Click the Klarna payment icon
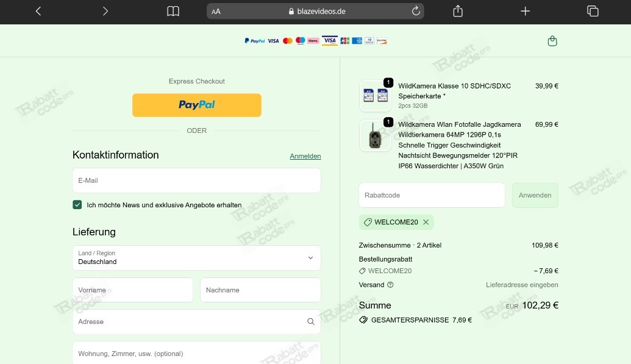The width and height of the screenshot is (631, 364). pyautogui.click(x=313, y=40)
